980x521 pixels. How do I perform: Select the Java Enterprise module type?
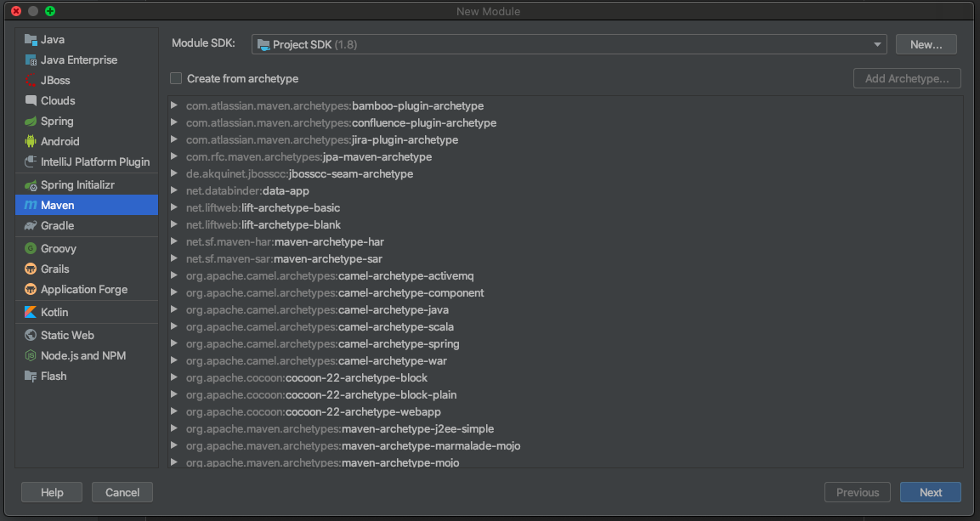(x=86, y=60)
